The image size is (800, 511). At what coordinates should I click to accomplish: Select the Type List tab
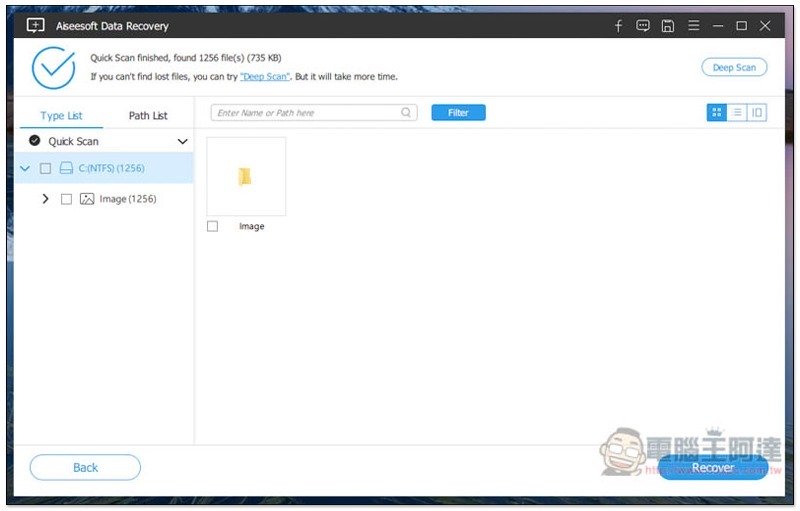(61, 116)
